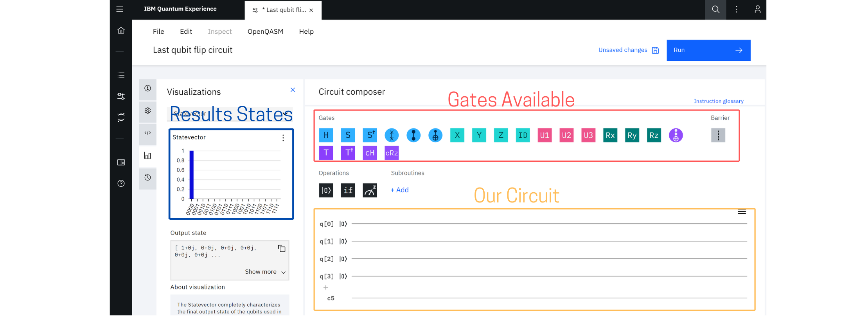The height and width of the screenshot is (316, 868).
Task: Click the Hadamard H gate
Action: [x=326, y=135]
